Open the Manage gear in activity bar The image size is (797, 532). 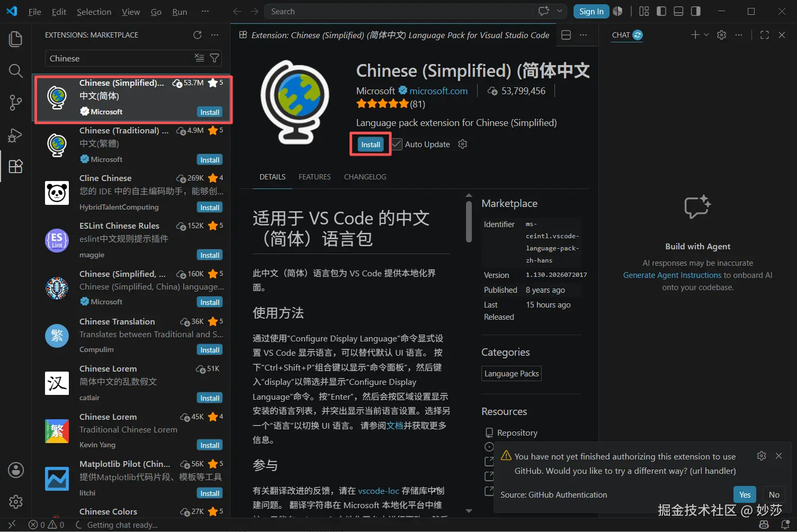point(16,501)
